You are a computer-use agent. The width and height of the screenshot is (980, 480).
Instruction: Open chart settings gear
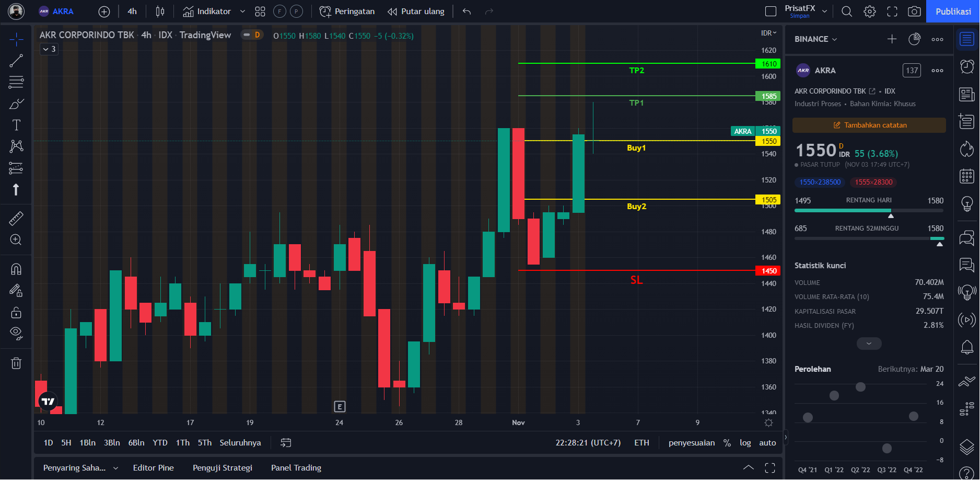point(870,12)
